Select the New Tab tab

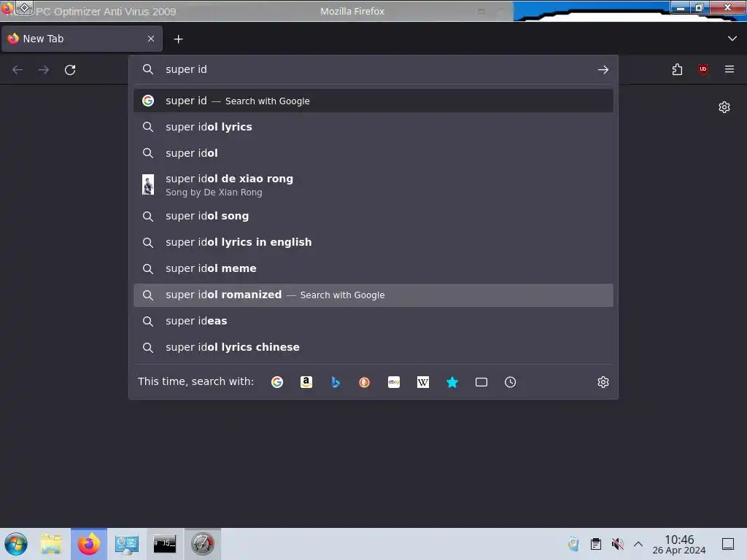click(x=82, y=39)
